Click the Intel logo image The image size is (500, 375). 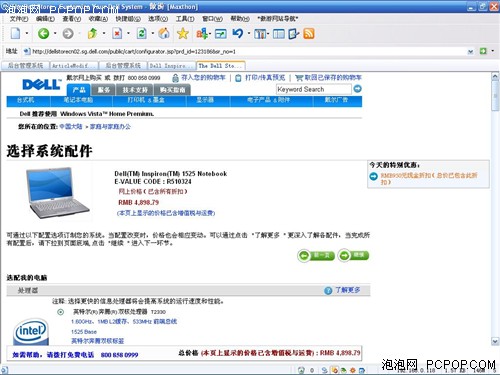(x=31, y=331)
